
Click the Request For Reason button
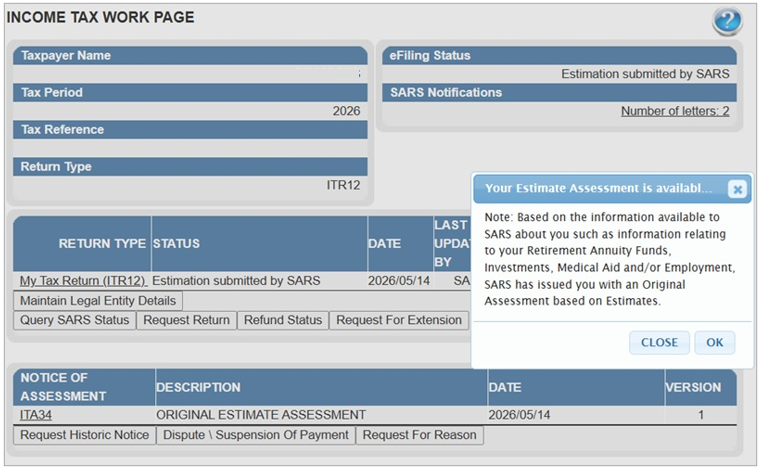420,435
